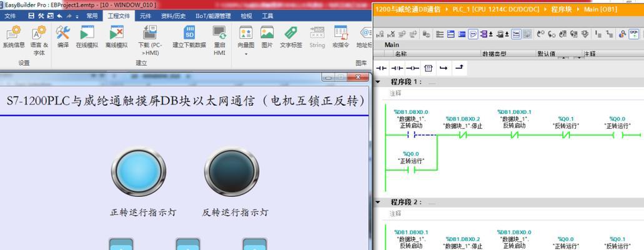Open the 图片 picture library

coord(267,37)
